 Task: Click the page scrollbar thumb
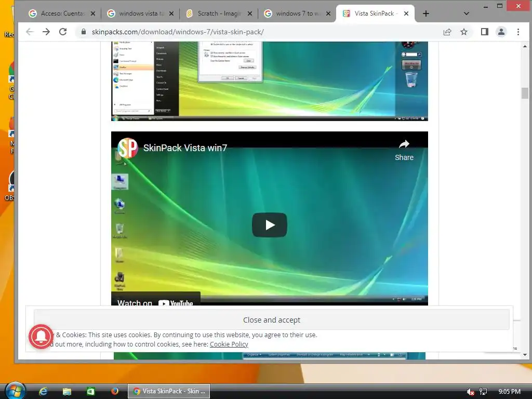point(525,93)
